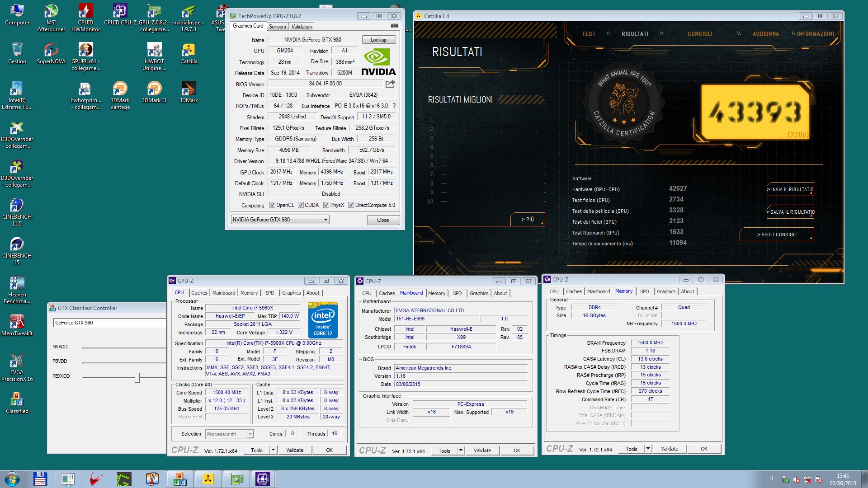Open nvidiaInspector desktop shortcut
Viewport: 868px width, 488px height.
(189, 18)
